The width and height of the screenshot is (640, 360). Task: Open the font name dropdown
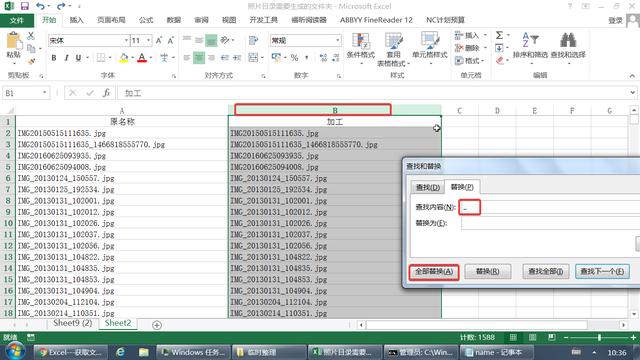pos(126,40)
